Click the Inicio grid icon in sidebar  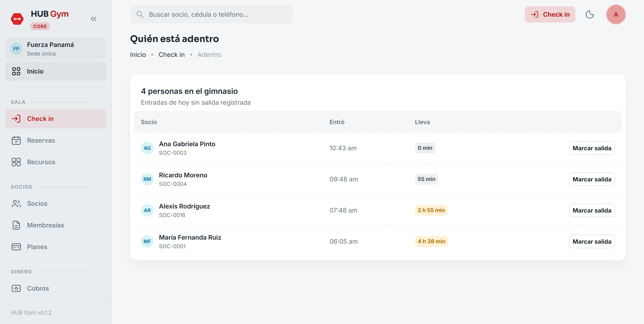[x=16, y=71]
